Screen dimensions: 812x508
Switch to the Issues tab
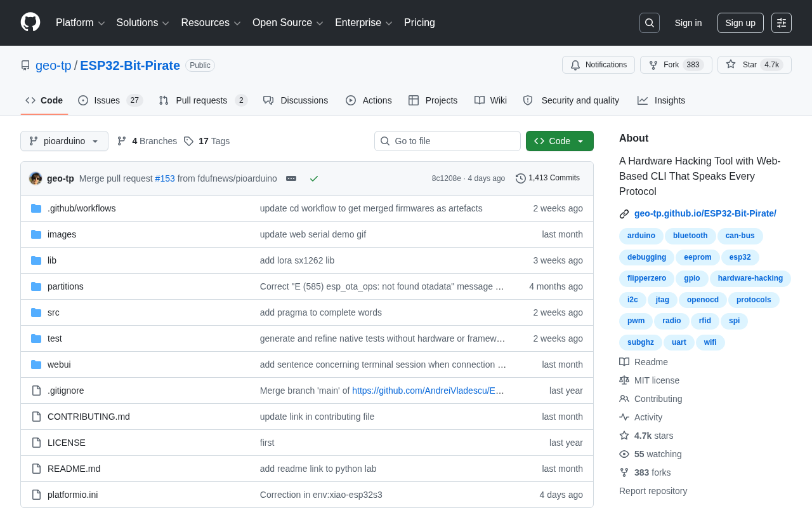(x=110, y=100)
